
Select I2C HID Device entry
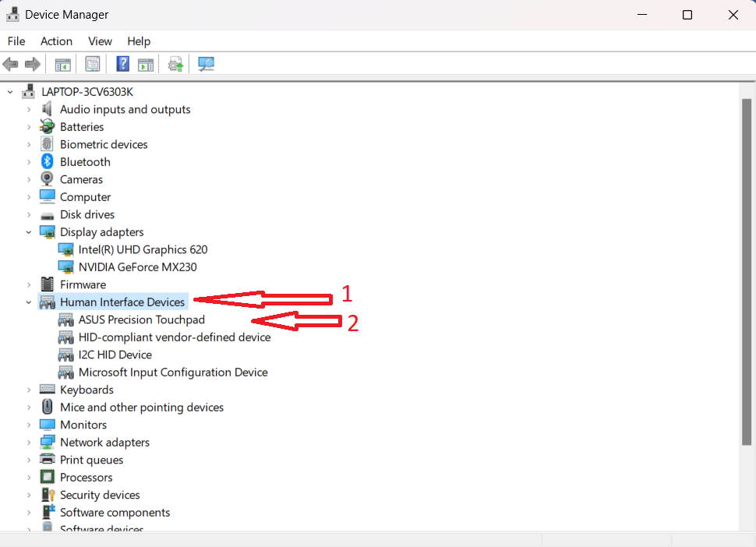[x=115, y=355]
